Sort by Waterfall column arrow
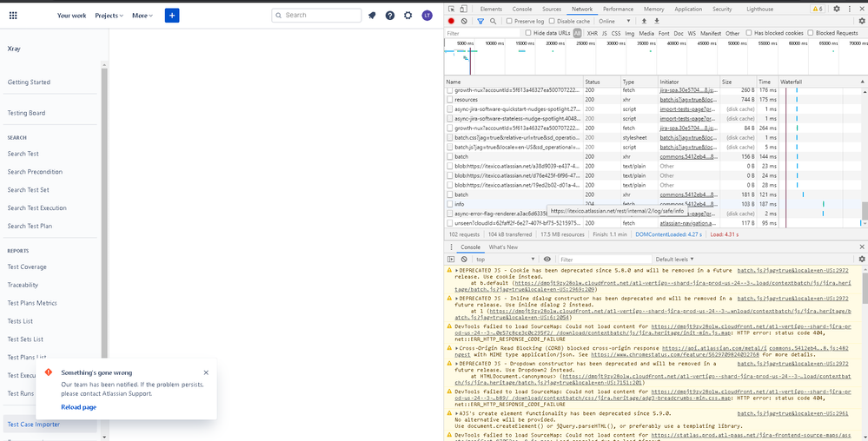 click(x=863, y=82)
